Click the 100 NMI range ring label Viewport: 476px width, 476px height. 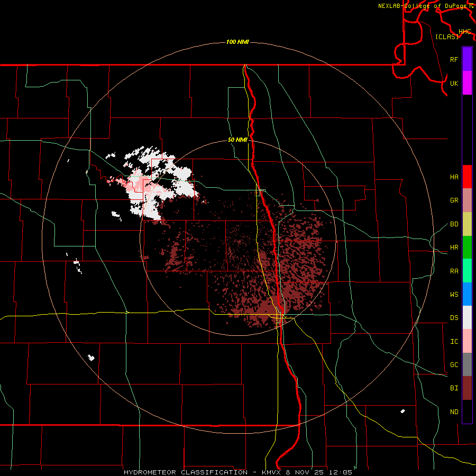pos(237,42)
